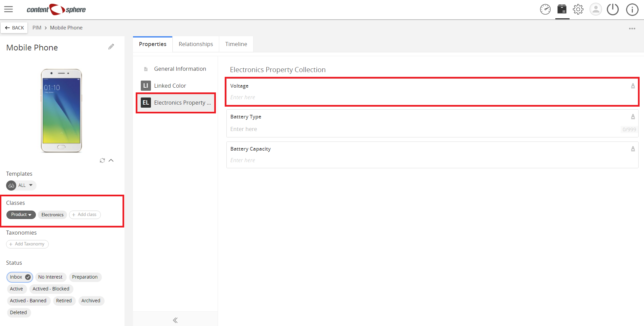Open the PIM box icon in header
Viewport: 644px width, 326px height.
coord(562,9)
